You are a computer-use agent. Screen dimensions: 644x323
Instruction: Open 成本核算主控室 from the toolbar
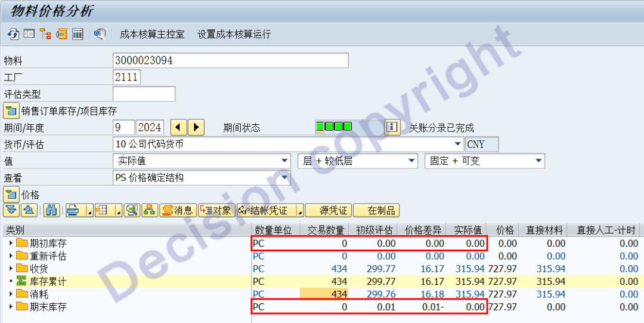point(152,34)
